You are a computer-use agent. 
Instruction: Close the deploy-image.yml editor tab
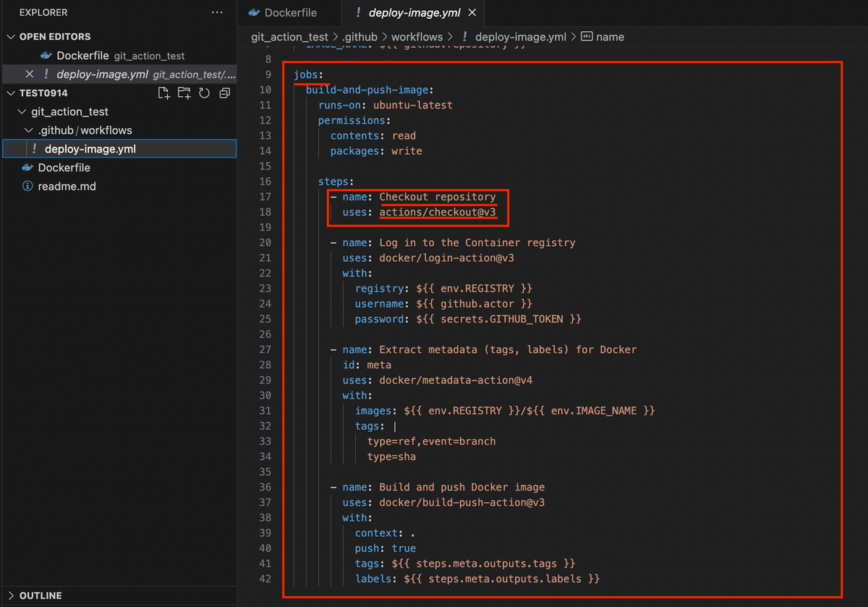473,12
